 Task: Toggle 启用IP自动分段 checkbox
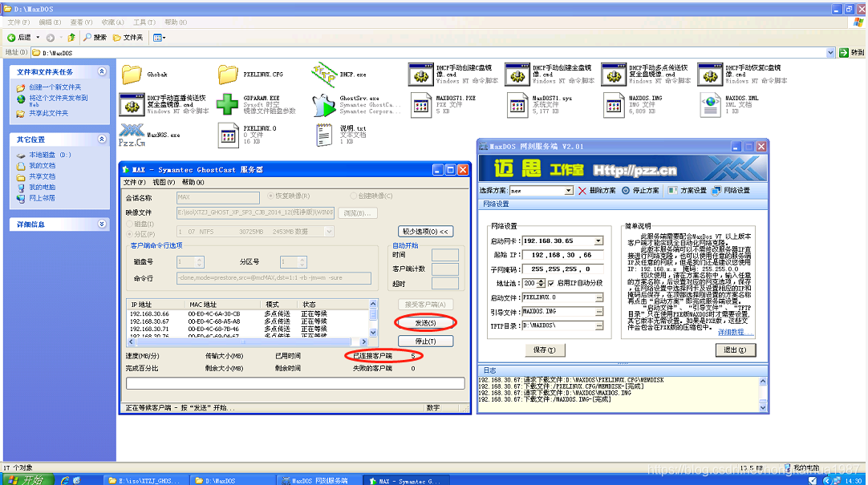pyautogui.click(x=551, y=283)
